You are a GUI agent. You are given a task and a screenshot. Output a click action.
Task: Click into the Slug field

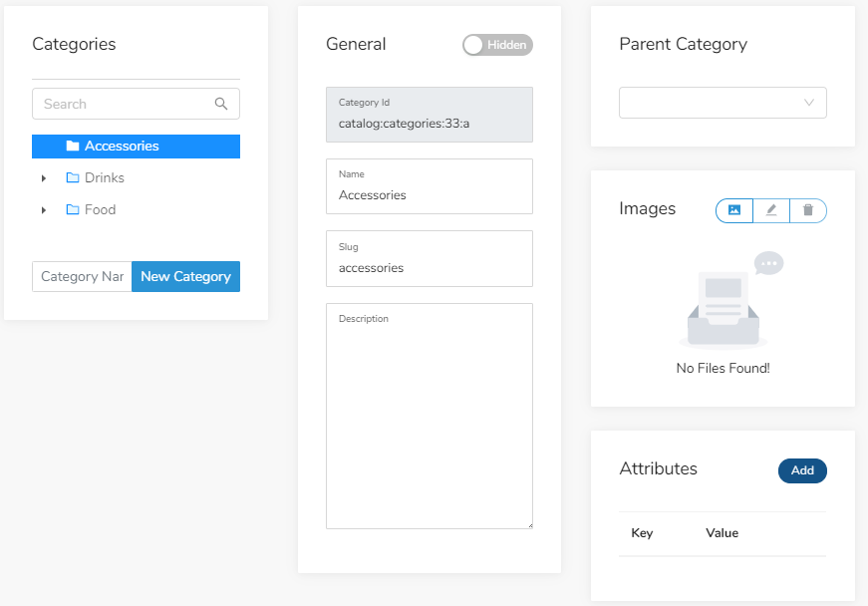pyautogui.click(x=430, y=258)
